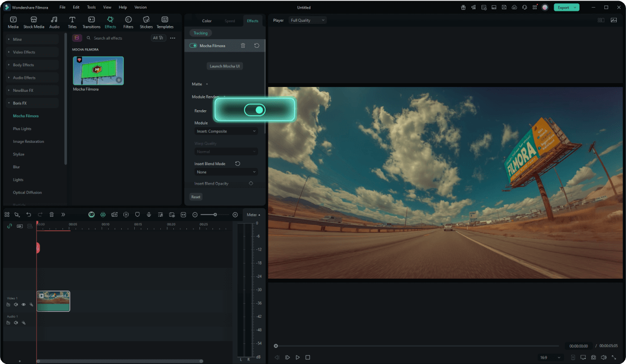Open player volume speaker icon

pos(604,357)
